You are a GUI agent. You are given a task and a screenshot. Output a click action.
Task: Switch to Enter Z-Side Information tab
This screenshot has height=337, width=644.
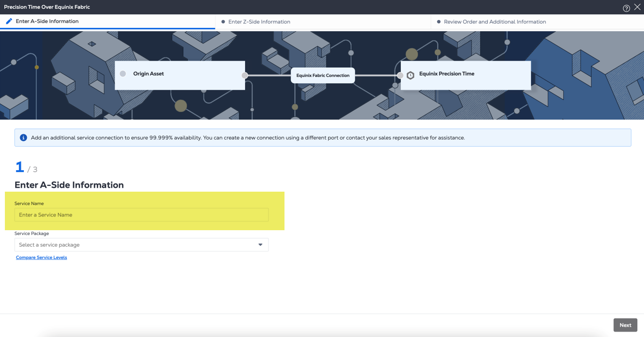point(323,21)
